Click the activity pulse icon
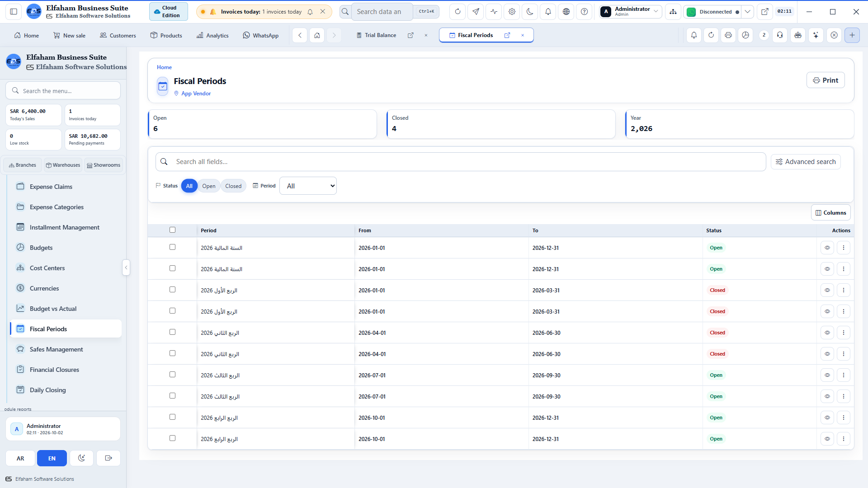The image size is (868, 488). click(x=494, y=12)
